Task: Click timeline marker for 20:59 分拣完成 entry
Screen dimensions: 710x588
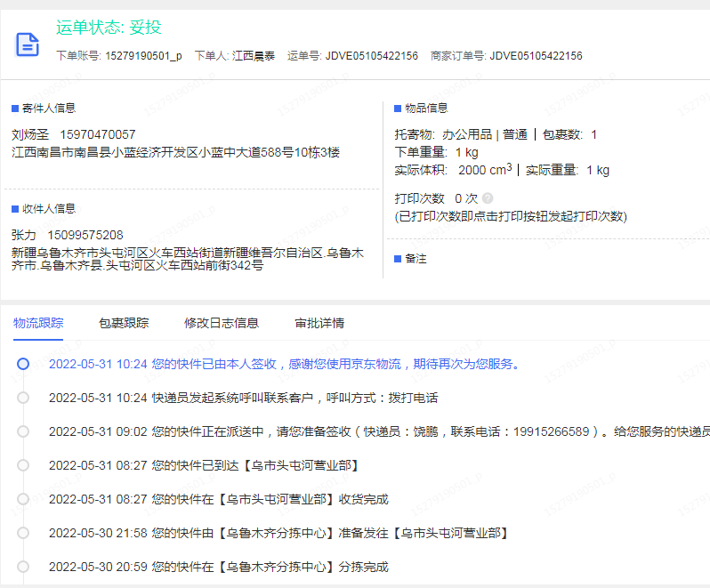Action: click(x=23, y=567)
